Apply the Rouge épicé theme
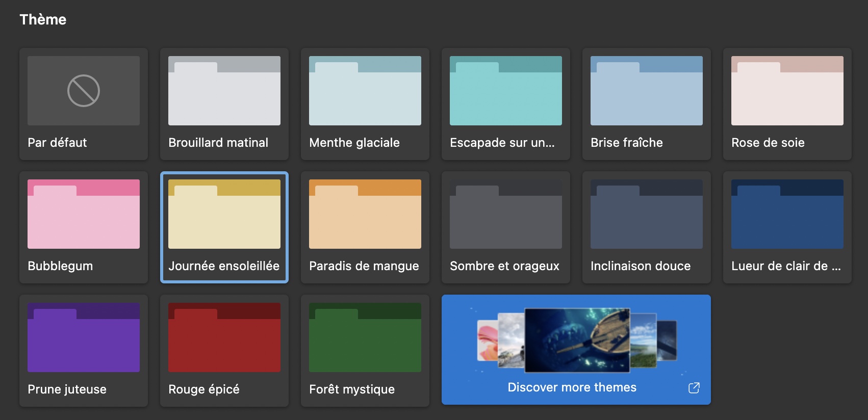 224,351
